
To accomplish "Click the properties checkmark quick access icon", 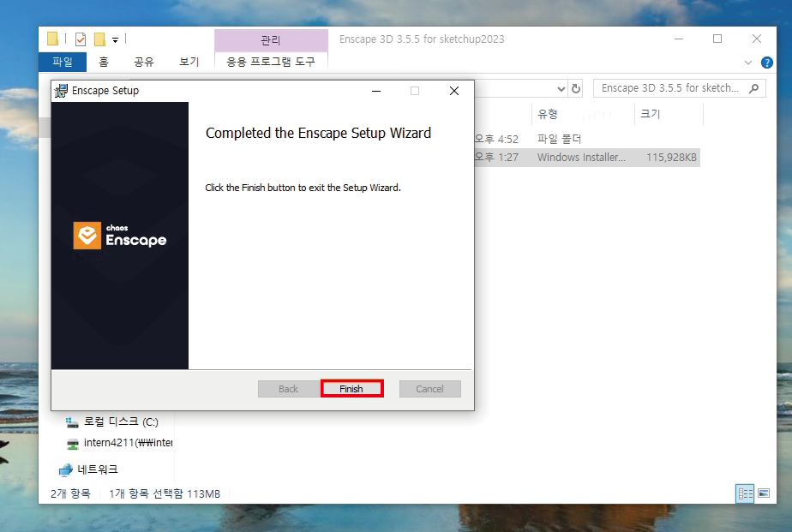I will [81, 39].
